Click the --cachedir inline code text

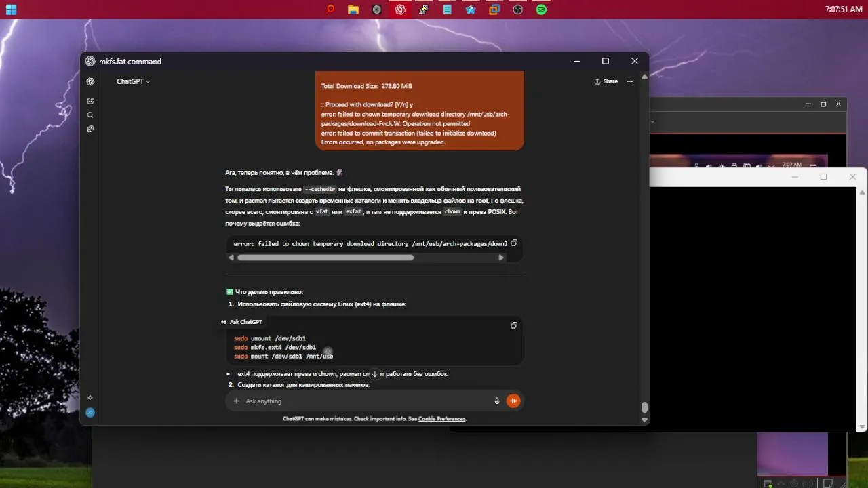point(319,189)
